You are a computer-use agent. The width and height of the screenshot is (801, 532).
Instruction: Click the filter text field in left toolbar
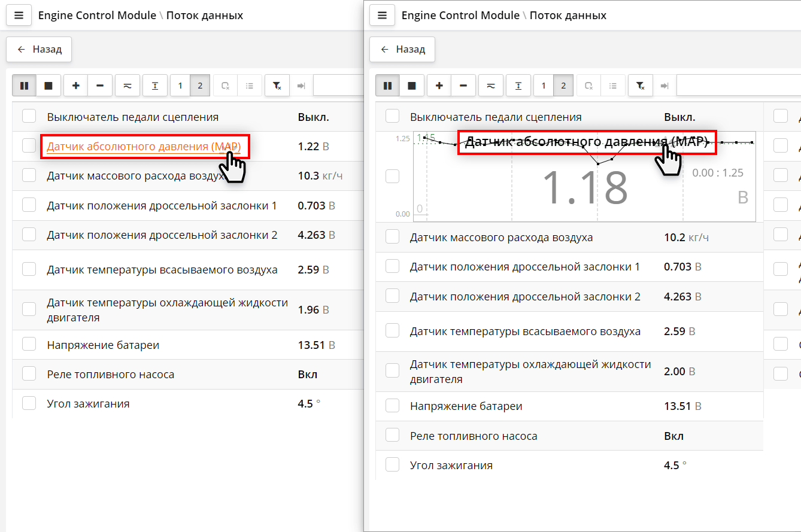(338, 86)
